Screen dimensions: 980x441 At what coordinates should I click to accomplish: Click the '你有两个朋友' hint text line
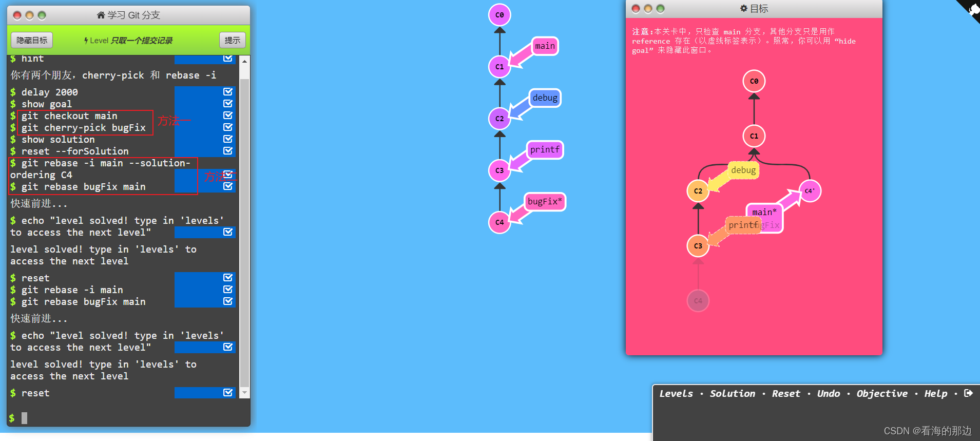113,75
